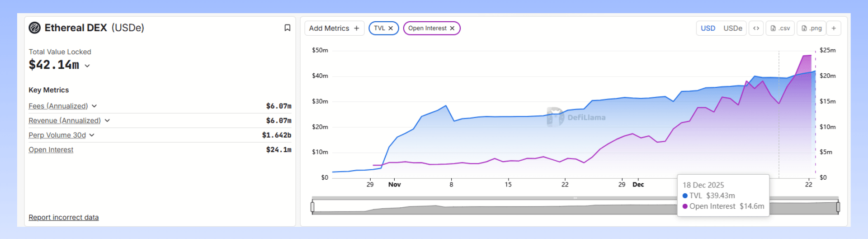Expand Revenue (Annualized) details
Viewport: 868px width, 239px height.
tap(107, 120)
